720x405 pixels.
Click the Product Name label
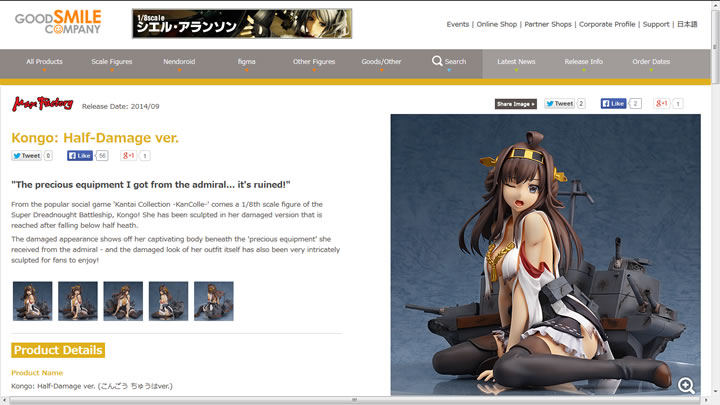[37, 373]
